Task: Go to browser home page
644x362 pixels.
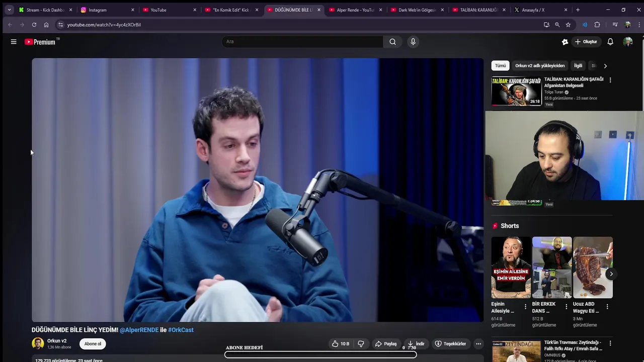Action: pos(46,25)
